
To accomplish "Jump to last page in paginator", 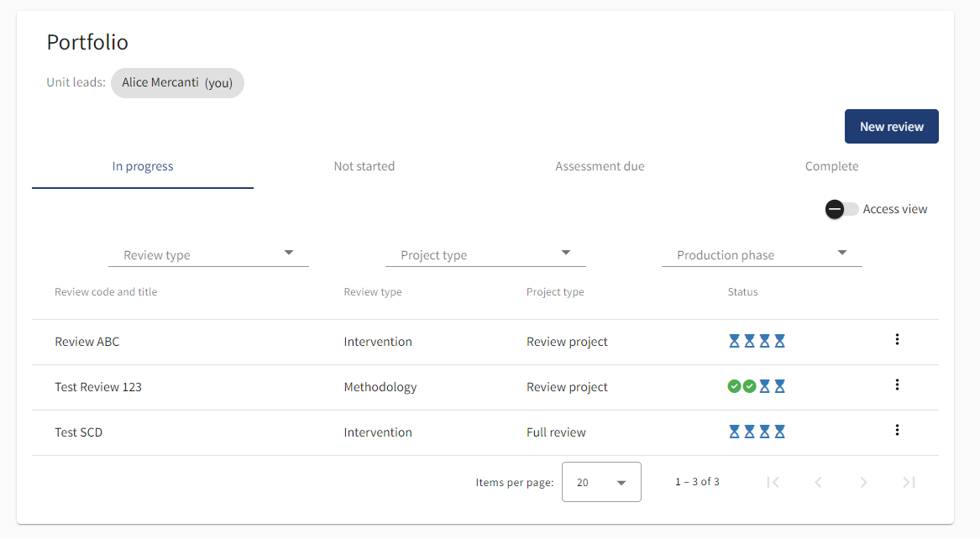I will [909, 482].
